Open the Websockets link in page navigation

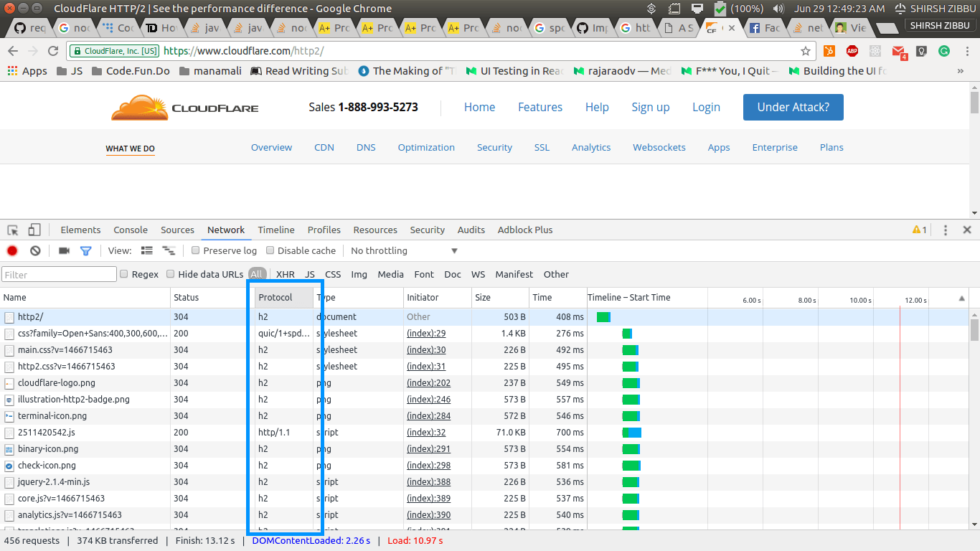[659, 147]
